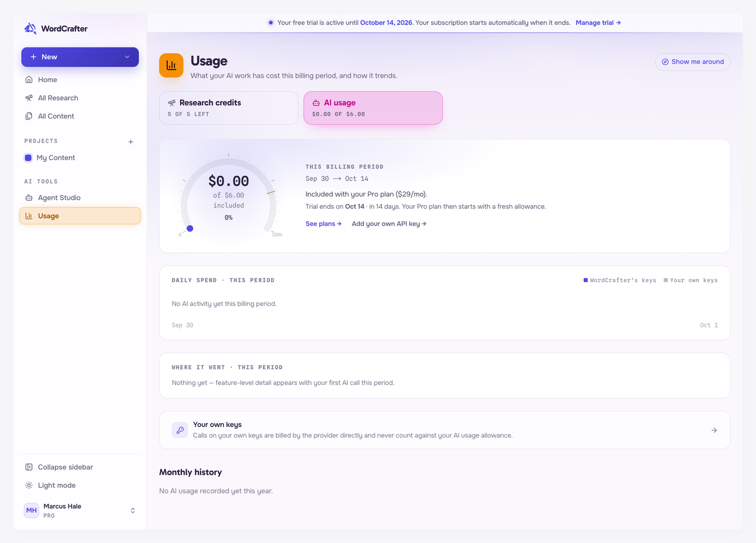Image resolution: width=756 pixels, height=543 pixels.
Task: Click October 14, 2026 trial date
Action: (x=386, y=23)
